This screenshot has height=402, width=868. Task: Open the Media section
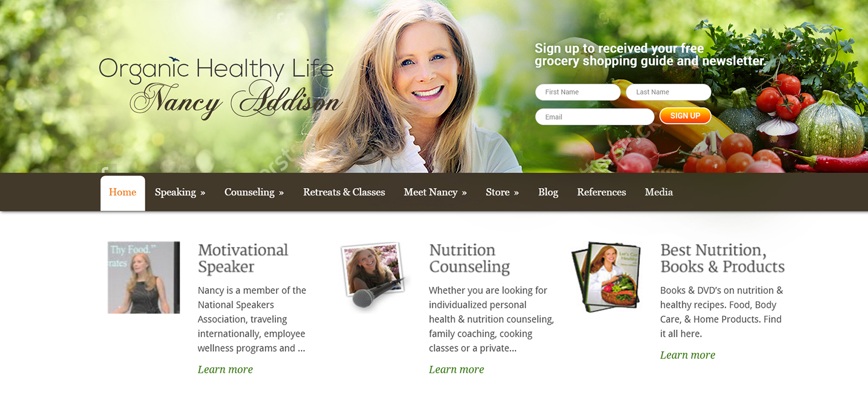(x=659, y=192)
